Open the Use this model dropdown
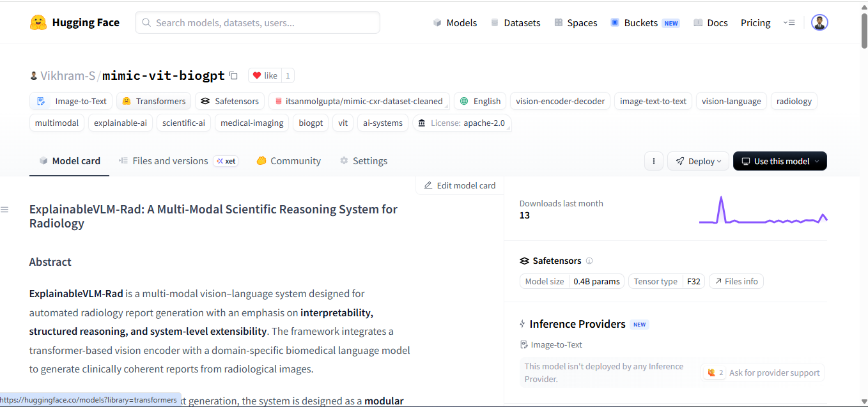This screenshot has width=868, height=407. point(779,161)
